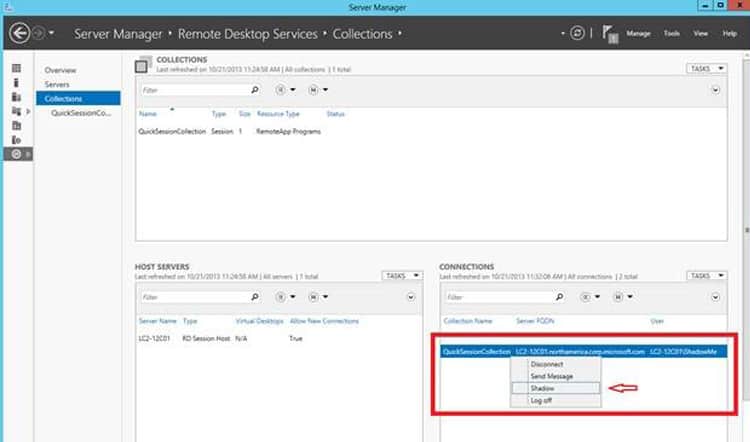Open the Help menu
The width and height of the screenshot is (750, 442).
(x=729, y=33)
